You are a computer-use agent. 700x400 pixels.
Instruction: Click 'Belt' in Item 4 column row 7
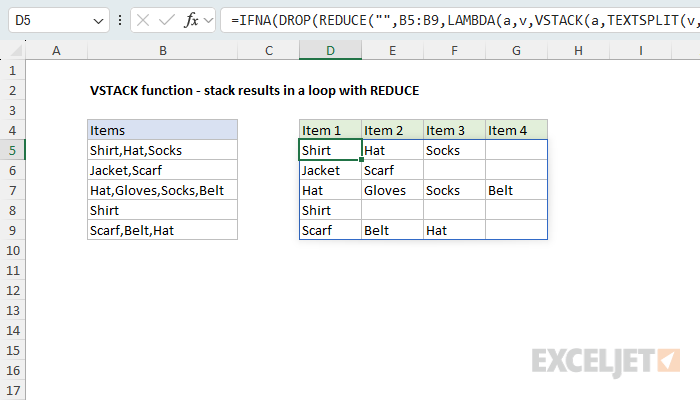tap(517, 191)
